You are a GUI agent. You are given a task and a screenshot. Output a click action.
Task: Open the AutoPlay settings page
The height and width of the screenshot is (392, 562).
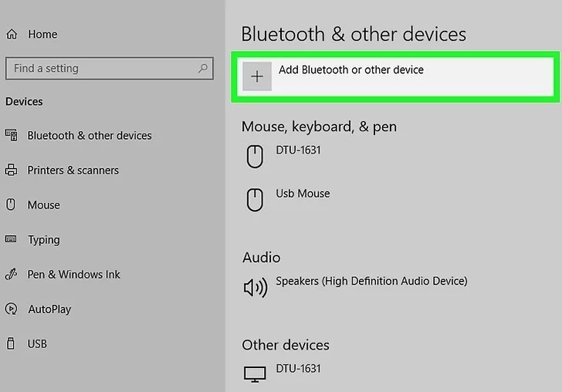tap(49, 309)
